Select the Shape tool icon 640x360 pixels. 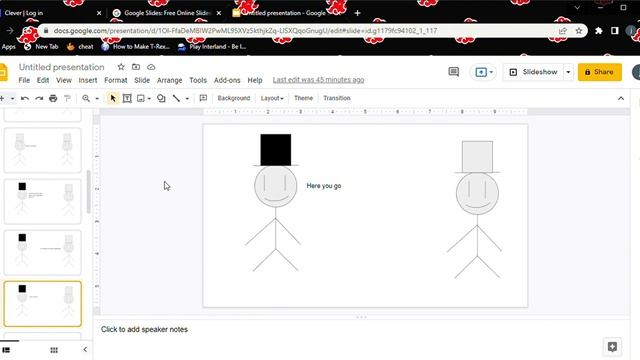click(161, 98)
